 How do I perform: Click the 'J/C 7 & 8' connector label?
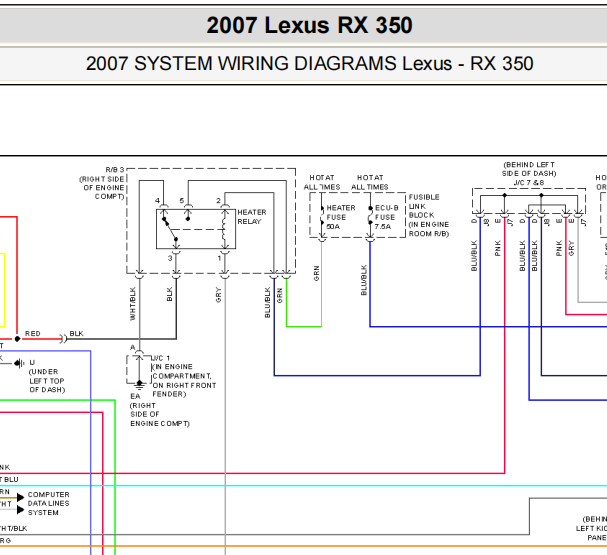tap(529, 183)
